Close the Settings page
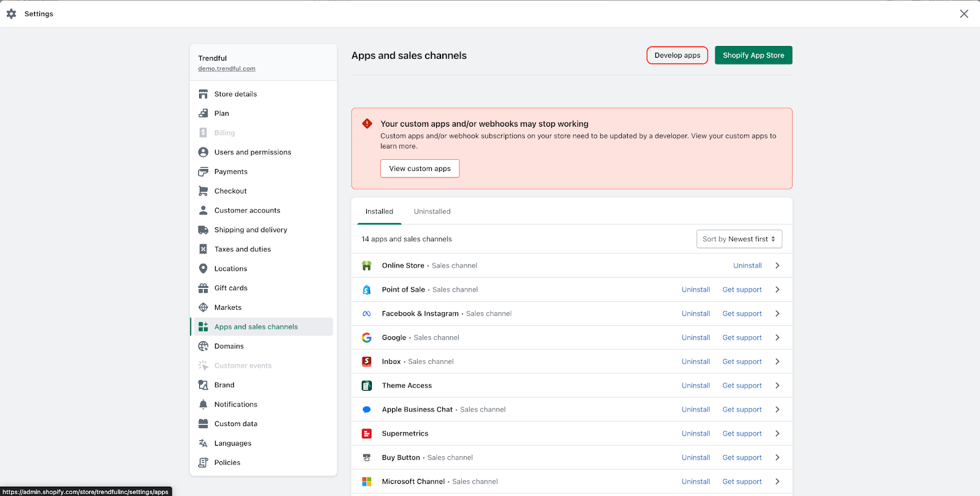 point(964,13)
